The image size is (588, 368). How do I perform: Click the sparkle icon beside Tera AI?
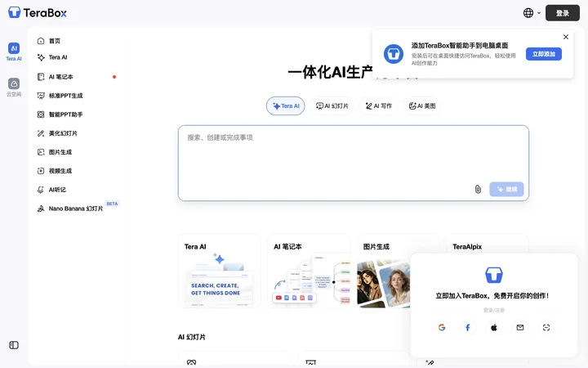coord(41,57)
